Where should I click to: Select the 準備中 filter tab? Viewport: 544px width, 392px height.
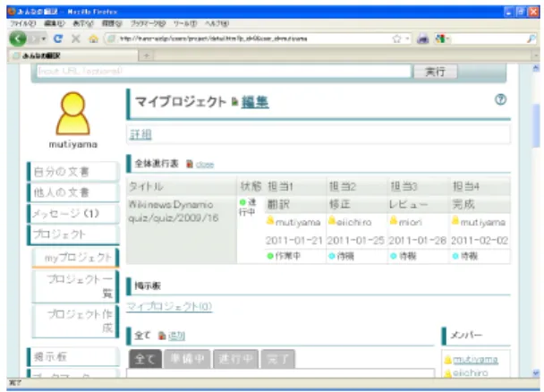tap(187, 359)
